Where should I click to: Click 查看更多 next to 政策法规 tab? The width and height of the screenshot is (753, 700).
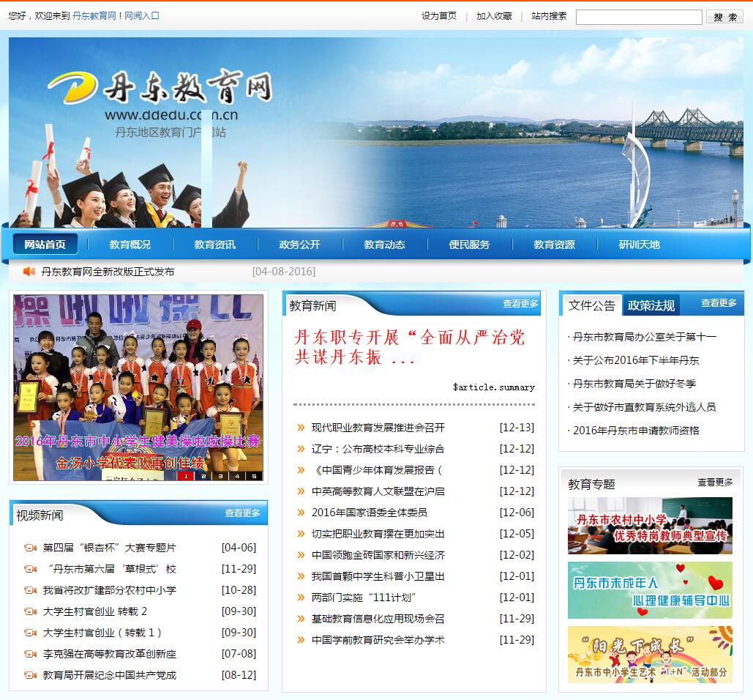click(719, 302)
